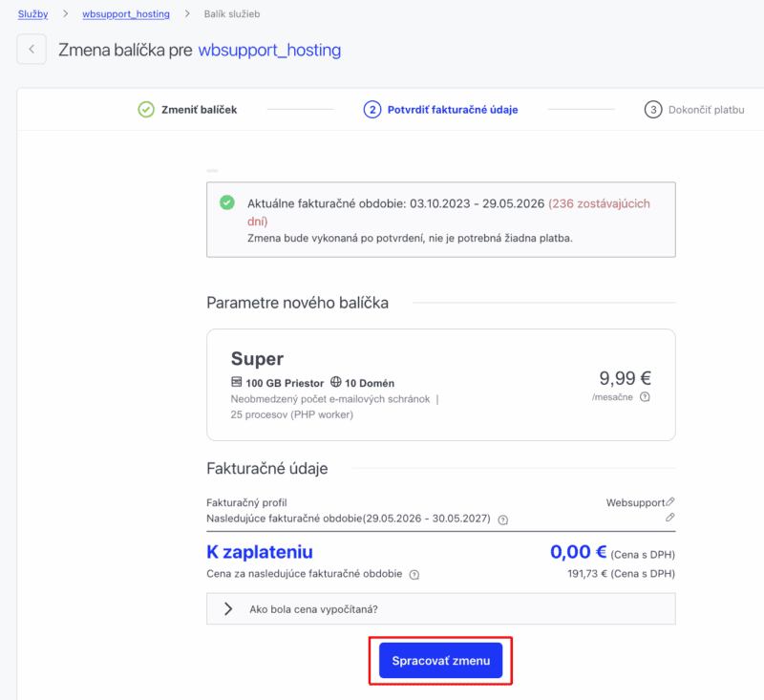Click the green check icon of step one
The width and height of the screenshot is (764, 700).
[146, 110]
